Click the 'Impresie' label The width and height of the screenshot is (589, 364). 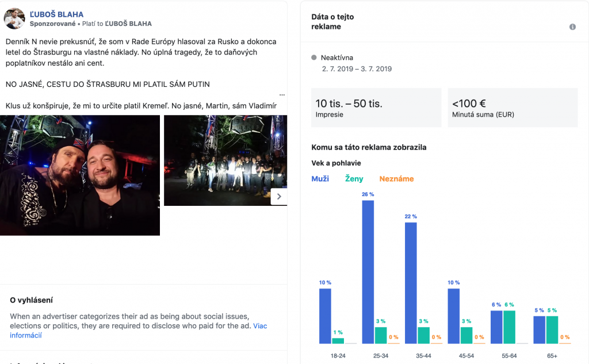point(329,114)
